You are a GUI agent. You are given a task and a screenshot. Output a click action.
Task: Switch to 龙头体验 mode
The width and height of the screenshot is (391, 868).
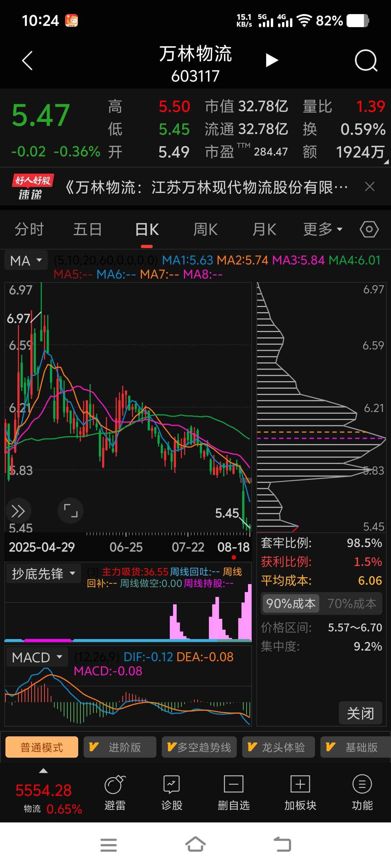coord(278,747)
